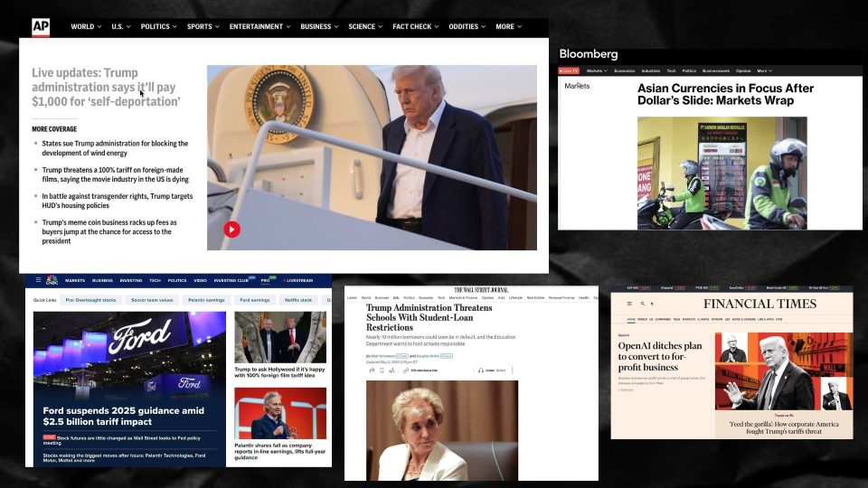Click the Bloomberg Live TV button
Image resolution: width=868 pixels, height=488 pixels.
tap(569, 70)
